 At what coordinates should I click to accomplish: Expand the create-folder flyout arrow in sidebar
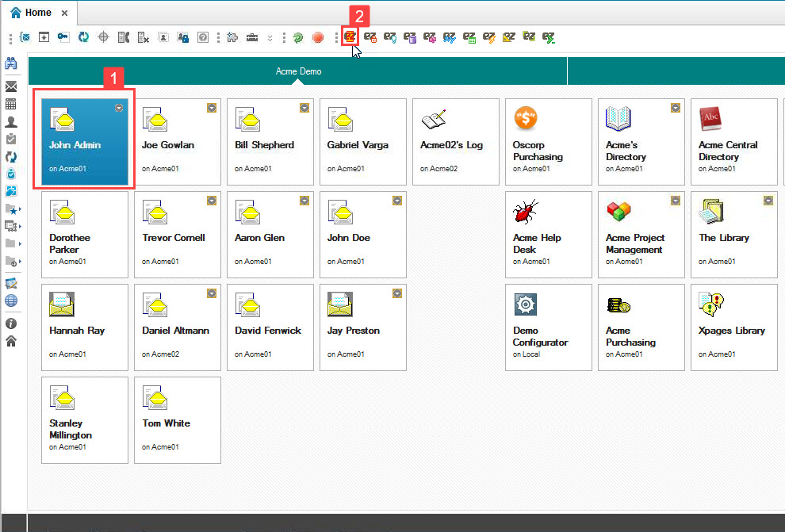click(x=20, y=262)
